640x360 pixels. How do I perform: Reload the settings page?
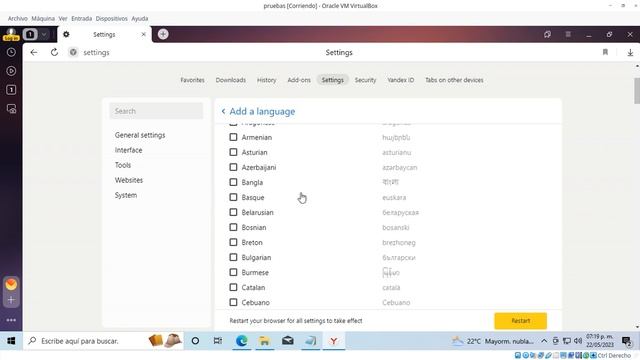click(x=54, y=52)
